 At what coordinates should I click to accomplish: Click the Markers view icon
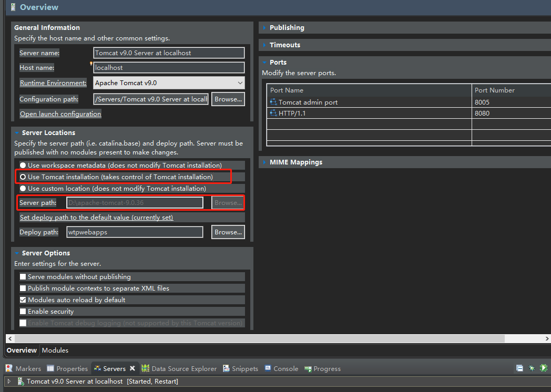pyautogui.click(x=9, y=368)
